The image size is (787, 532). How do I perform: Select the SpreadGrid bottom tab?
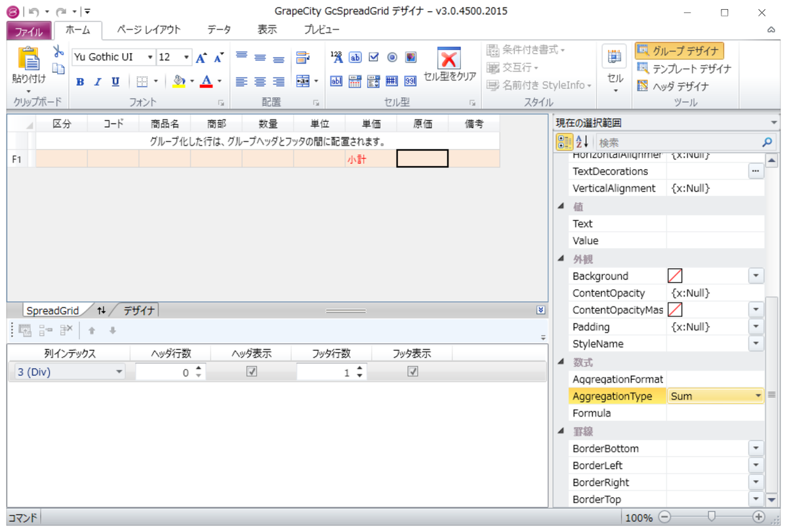point(52,311)
